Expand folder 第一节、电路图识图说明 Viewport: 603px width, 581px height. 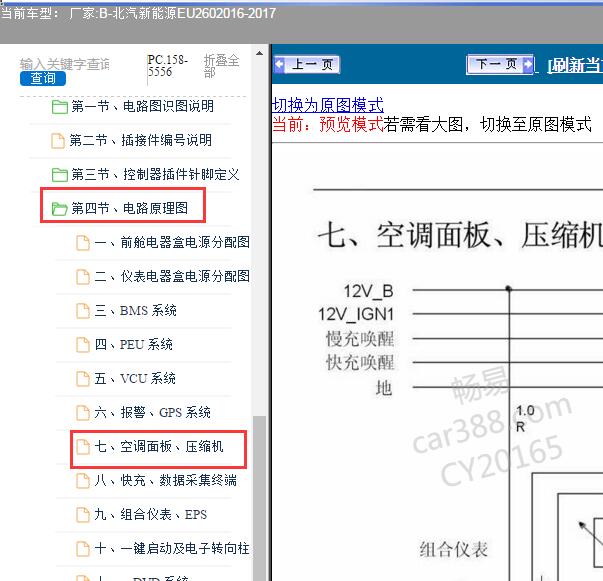142,107
